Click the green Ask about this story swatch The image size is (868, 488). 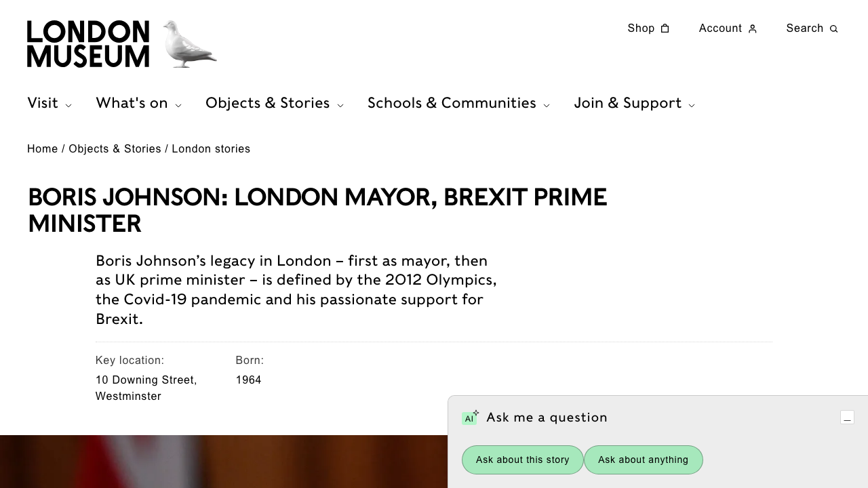pyautogui.click(x=522, y=460)
